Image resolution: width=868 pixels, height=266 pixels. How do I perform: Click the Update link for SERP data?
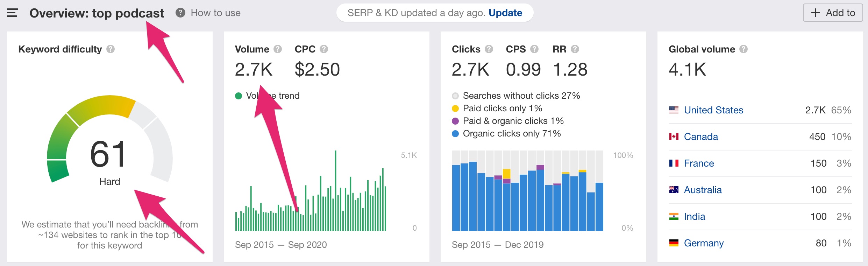(x=505, y=13)
